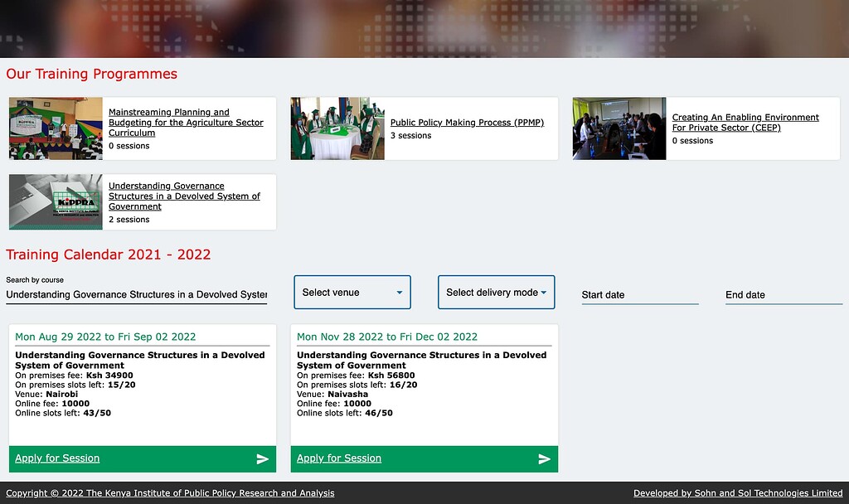Select the Nov 28 to Dec 02 session card
Viewport: 849px width, 504px height.
tap(424, 381)
